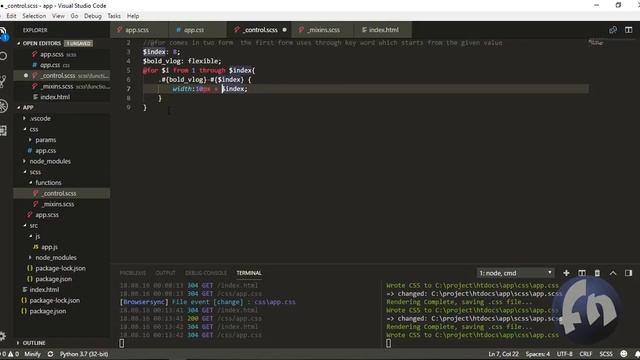Viewport: 640px width, 360px height.
Task: Open the Source Control view
Action: coord(3,81)
